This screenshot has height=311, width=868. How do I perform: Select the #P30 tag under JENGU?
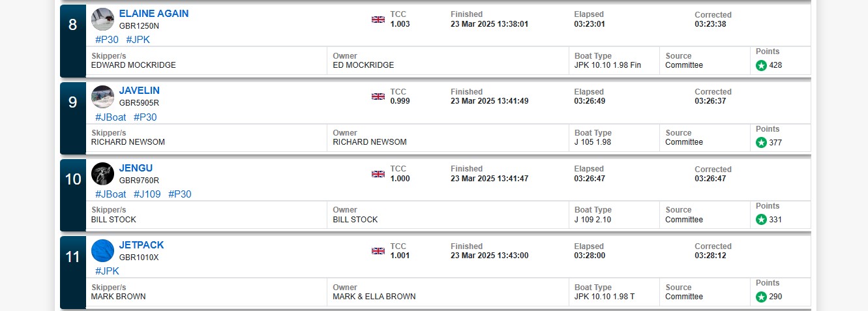[180, 194]
